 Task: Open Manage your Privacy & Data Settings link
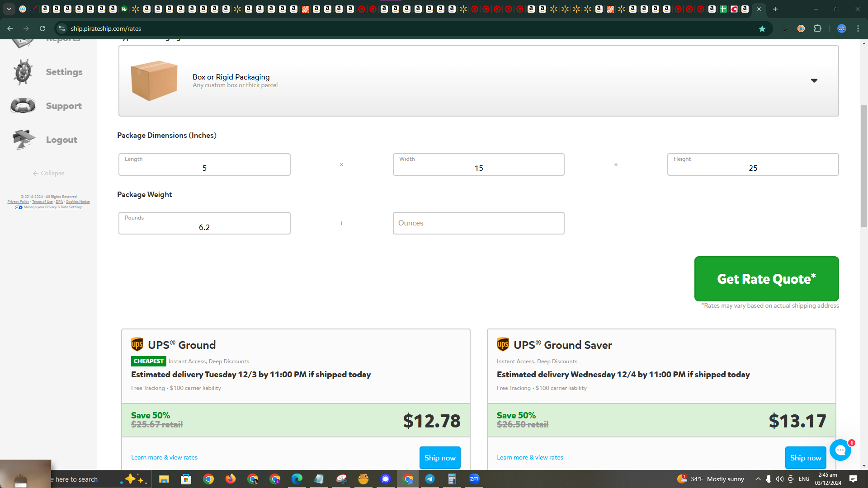coord(53,207)
